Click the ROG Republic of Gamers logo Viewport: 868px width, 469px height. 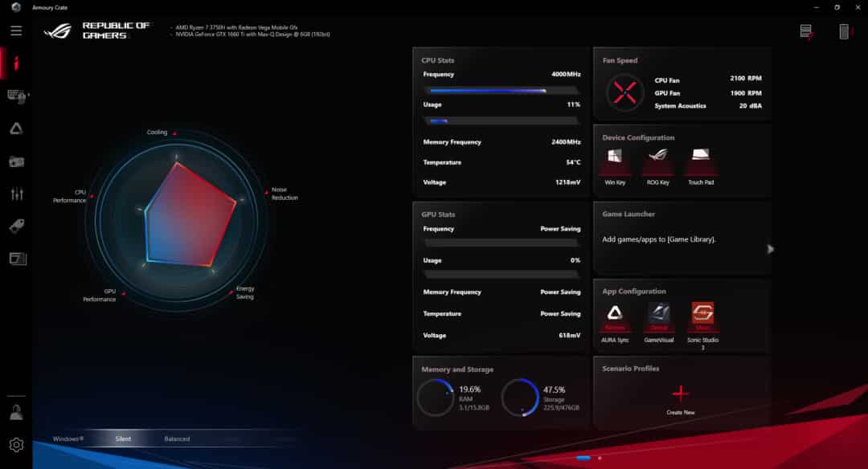97,31
